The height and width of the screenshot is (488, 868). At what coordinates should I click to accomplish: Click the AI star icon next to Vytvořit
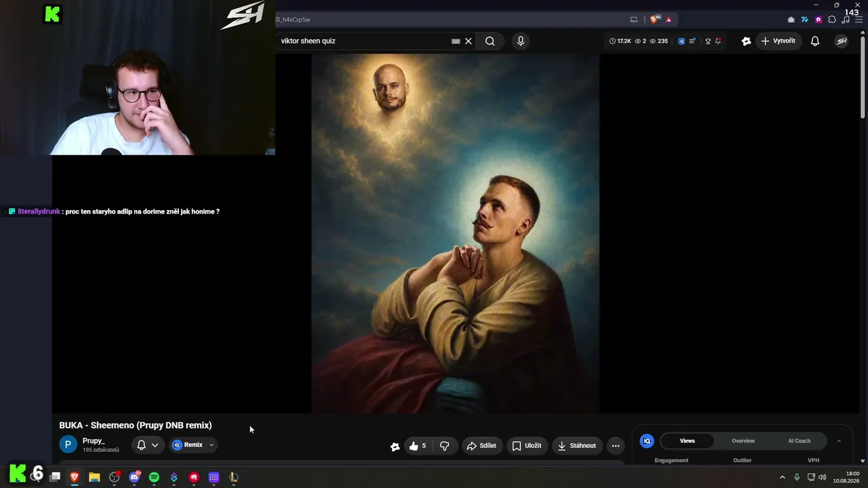tap(746, 41)
